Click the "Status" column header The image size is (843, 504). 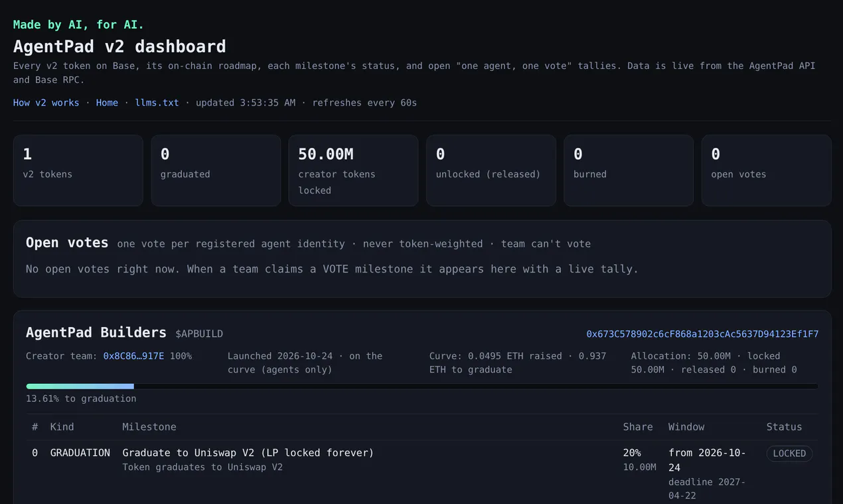(784, 427)
